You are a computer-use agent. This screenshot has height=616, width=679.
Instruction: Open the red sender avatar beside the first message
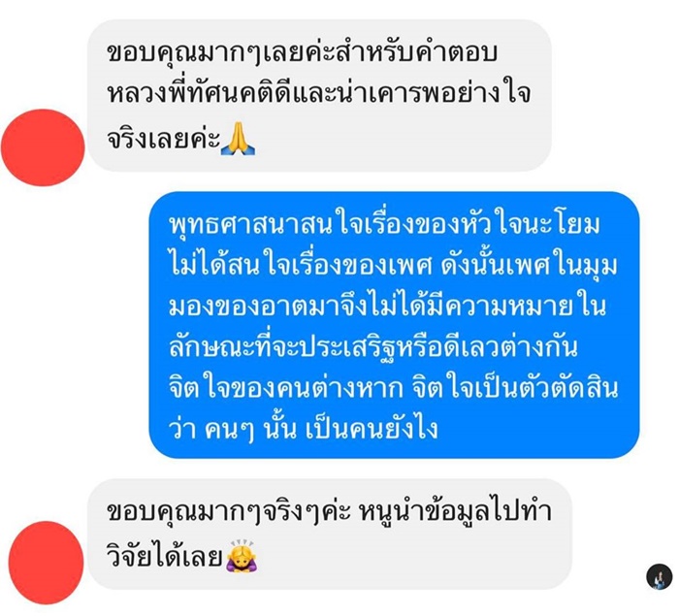point(43,147)
